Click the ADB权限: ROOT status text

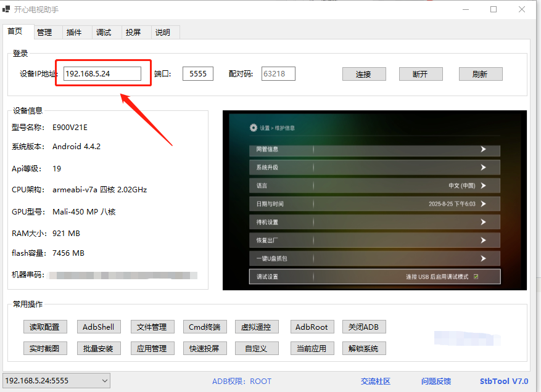242,382
